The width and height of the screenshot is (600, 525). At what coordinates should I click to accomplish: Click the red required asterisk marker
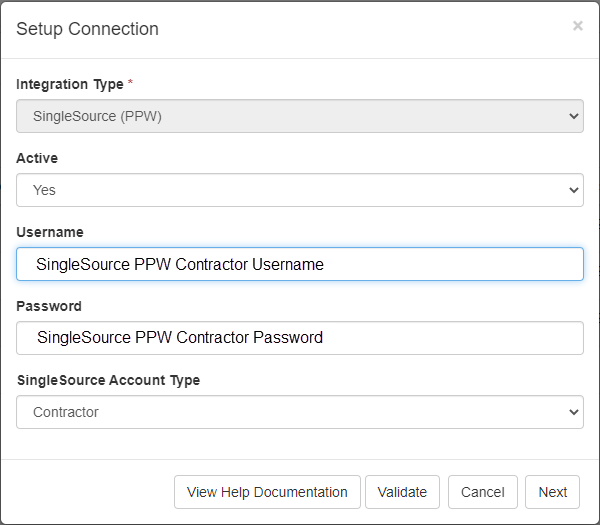pyautogui.click(x=130, y=83)
